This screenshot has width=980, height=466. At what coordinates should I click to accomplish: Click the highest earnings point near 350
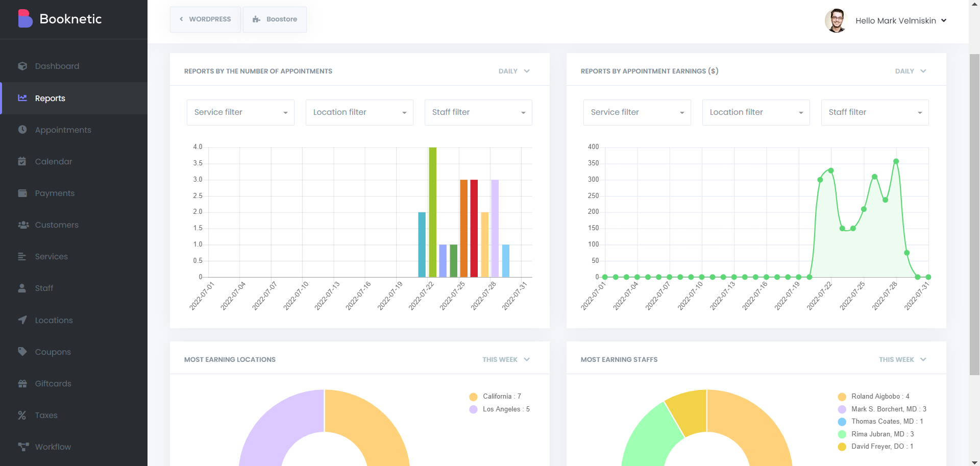[x=896, y=161]
